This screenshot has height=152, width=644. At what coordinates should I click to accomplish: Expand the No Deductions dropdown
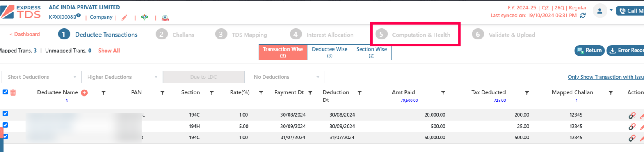coord(284,77)
